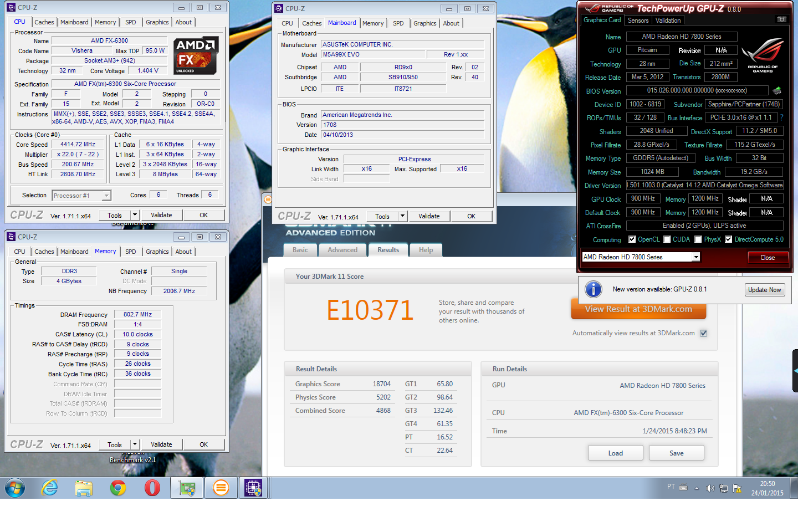Viewport: 798px width, 532px height.
Task: Click the Physics Score row 5202
Action: [342, 397]
